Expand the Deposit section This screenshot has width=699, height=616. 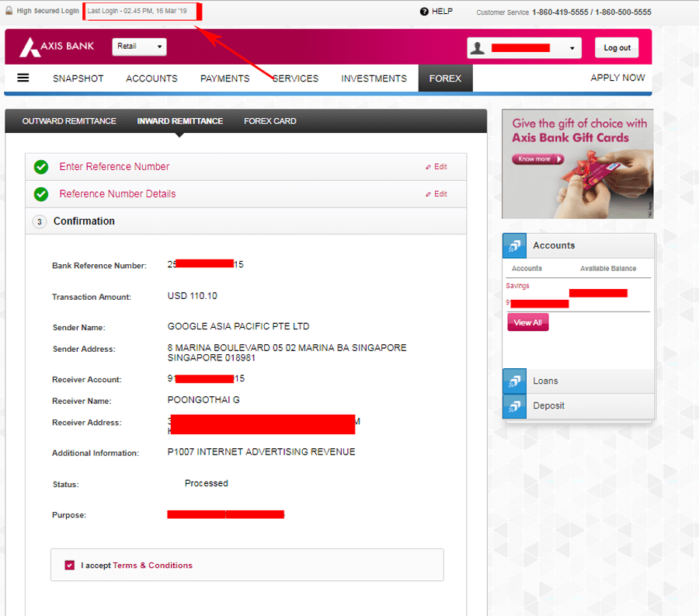pyautogui.click(x=579, y=406)
